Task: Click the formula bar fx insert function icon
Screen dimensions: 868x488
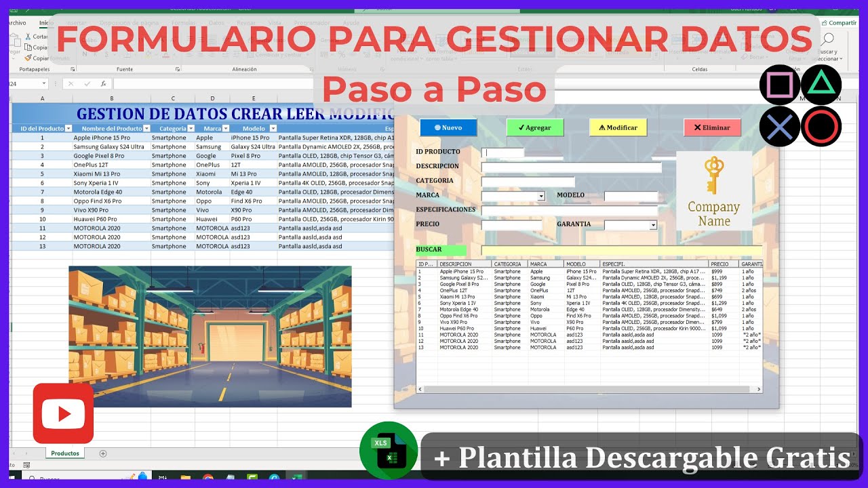Action: pyautogui.click(x=103, y=84)
